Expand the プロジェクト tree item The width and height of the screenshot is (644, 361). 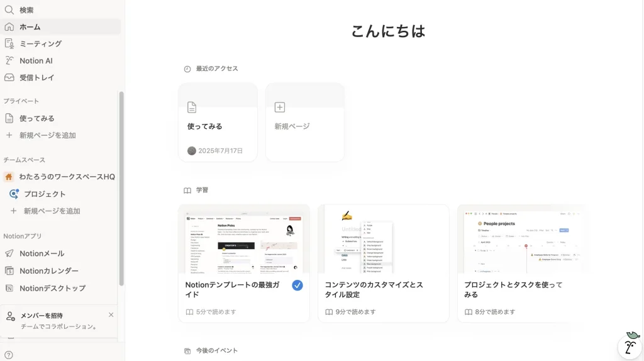(14, 194)
